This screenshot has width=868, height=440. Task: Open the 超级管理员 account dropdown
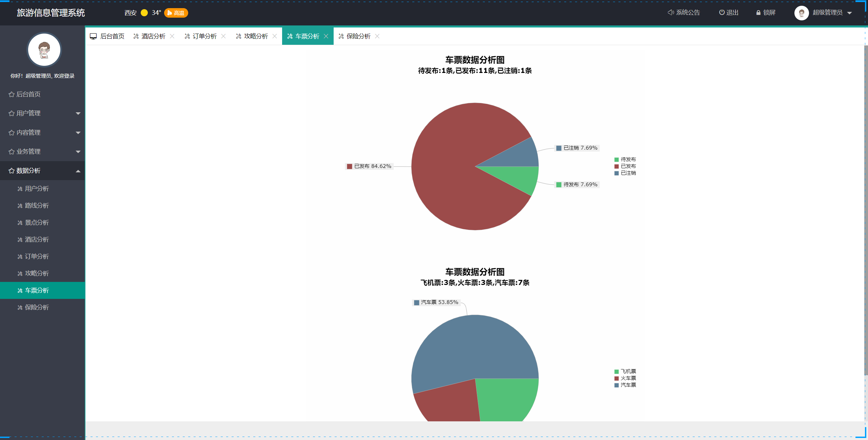[827, 13]
